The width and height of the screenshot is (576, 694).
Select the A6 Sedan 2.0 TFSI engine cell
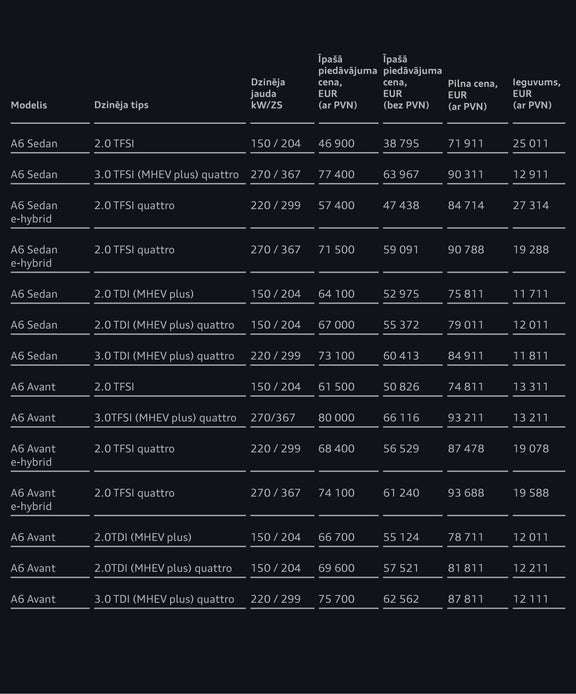tap(114, 143)
